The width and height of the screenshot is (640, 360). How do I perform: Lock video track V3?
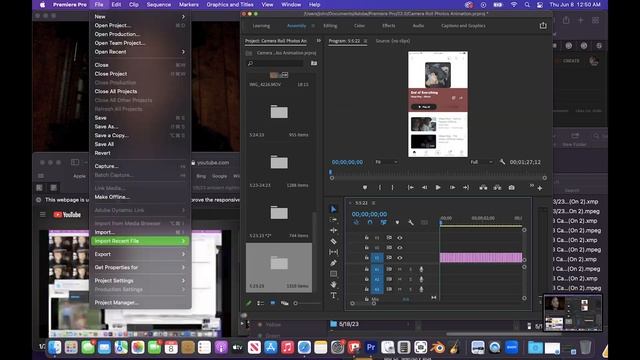pyautogui.click(x=367, y=238)
